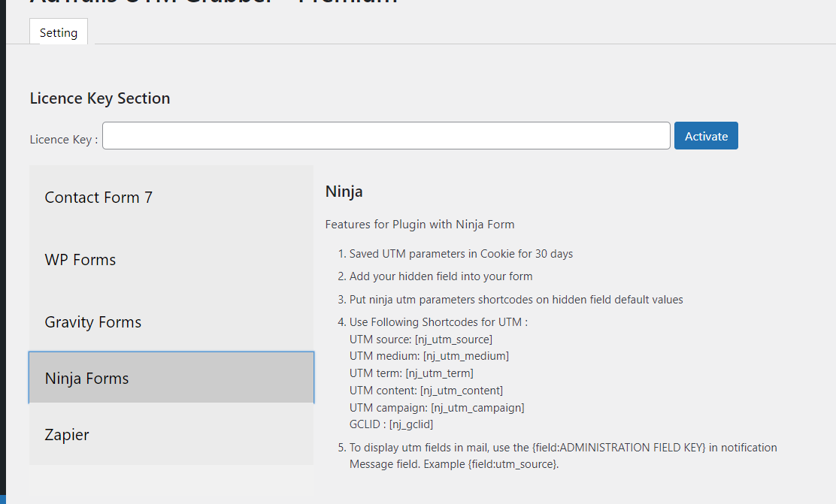Click the [nj_utm_campaign] shortcode text
Viewport: 836px width, 504px height.
[476, 407]
